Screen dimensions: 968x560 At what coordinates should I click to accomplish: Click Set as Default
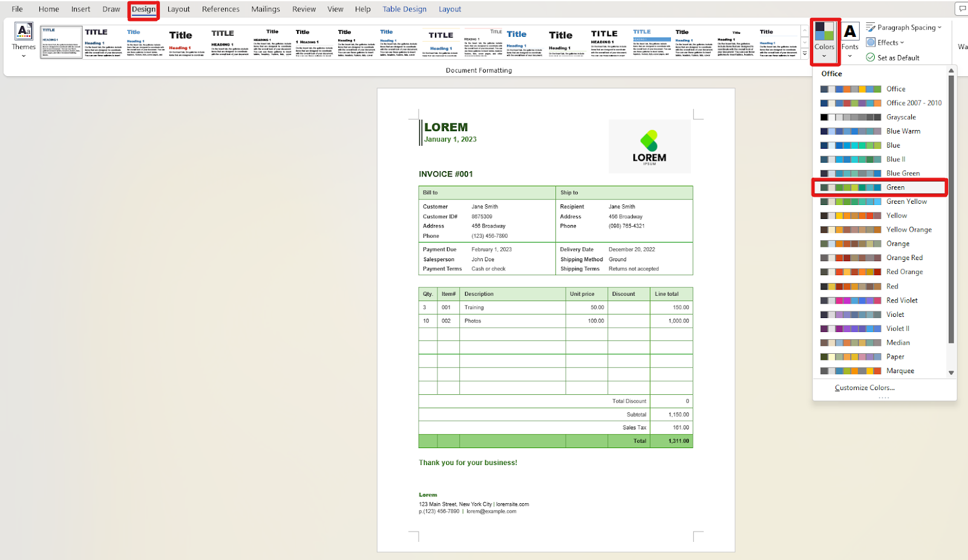click(895, 57)
